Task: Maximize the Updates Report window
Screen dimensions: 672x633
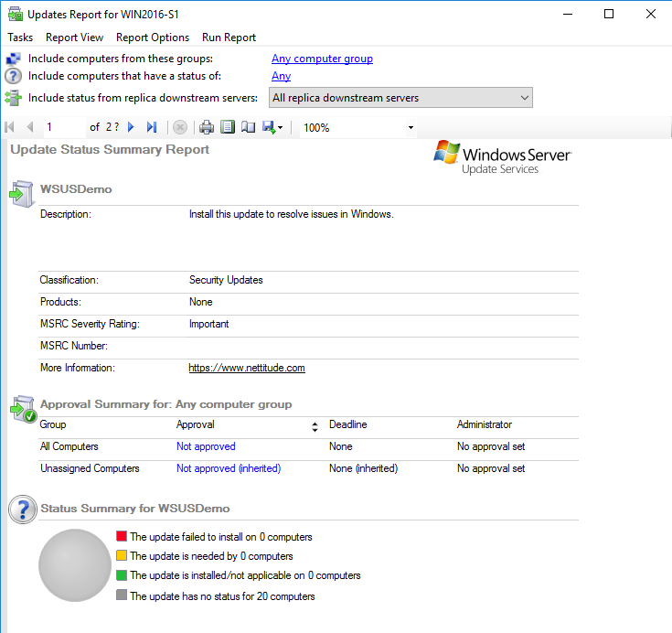Action: (609, 14)
